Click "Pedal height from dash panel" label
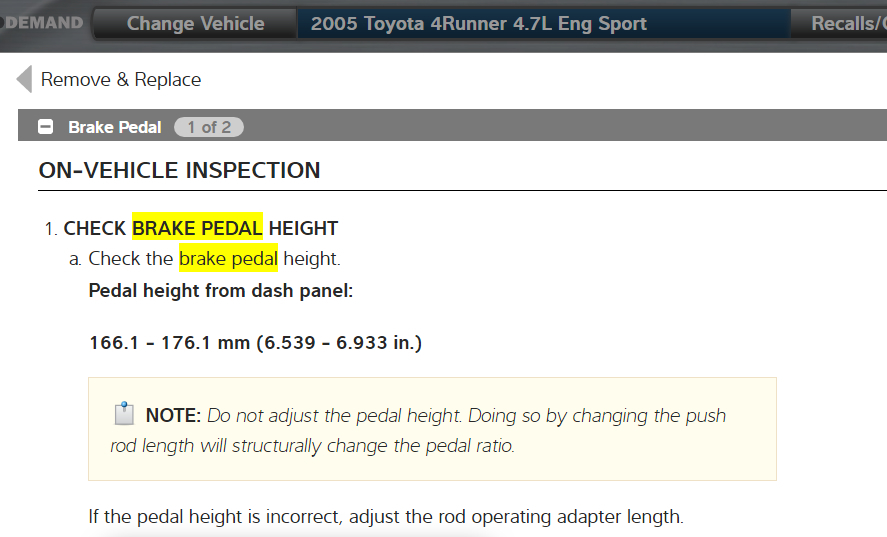The image size is (887, 537). (x=221, y=291)
